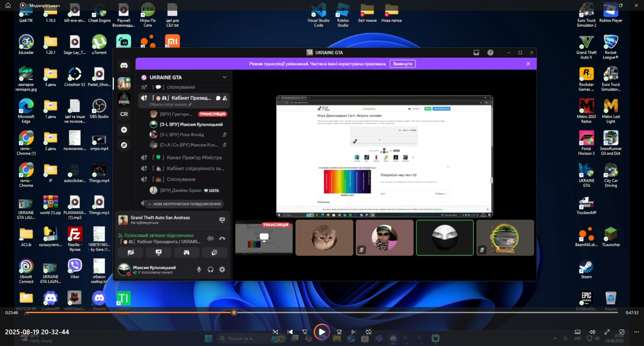Screen dimensions: 644x346
Task: Select the ТРАНСЛЯЦІЯ stream preview tile
Action: 264,237
